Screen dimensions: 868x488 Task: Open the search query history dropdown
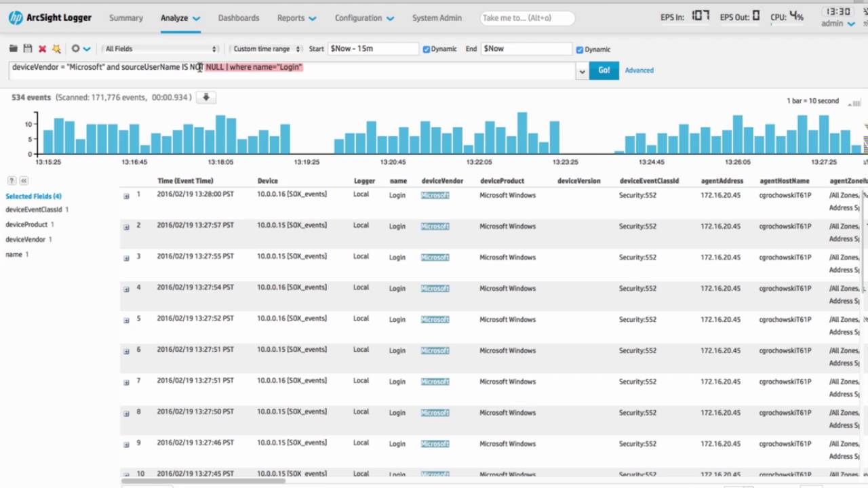(582, 71)
